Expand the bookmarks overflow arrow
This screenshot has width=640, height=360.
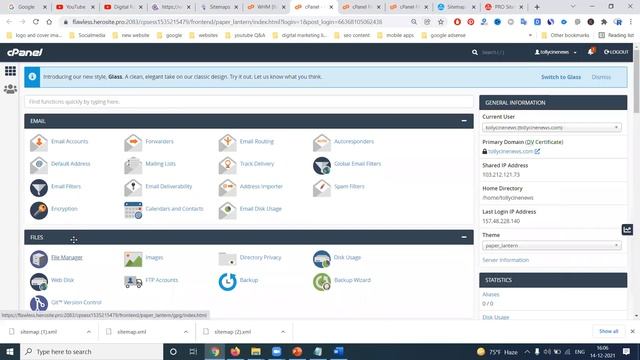[530, 36]
